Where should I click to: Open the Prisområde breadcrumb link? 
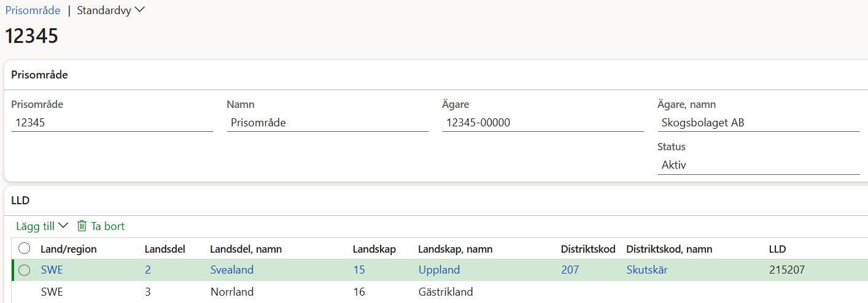pyautogui.click(x=33, y=10)
